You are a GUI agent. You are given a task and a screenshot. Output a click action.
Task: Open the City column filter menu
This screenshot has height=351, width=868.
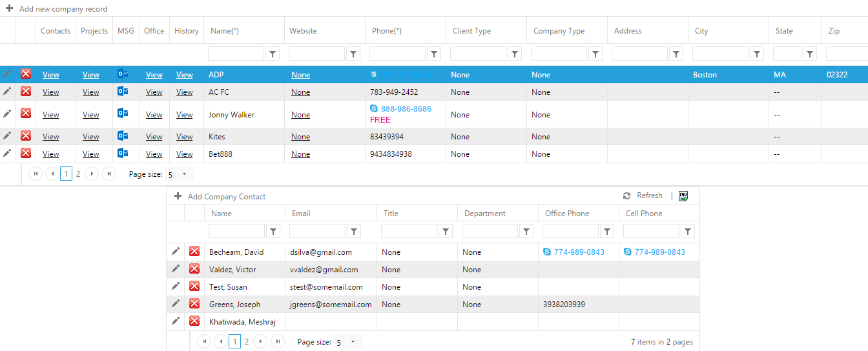(x=758, y=54)
